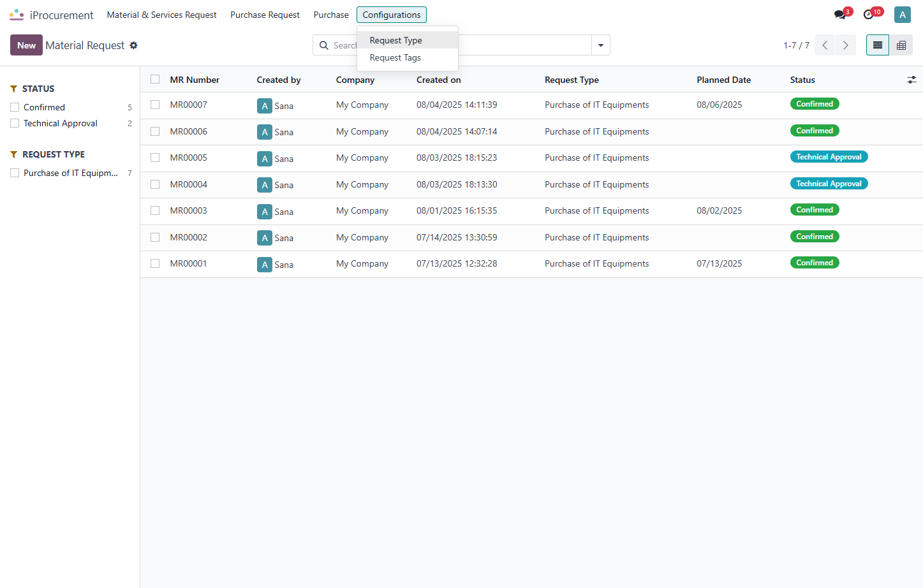Open the Configurations menu
The image size is (923, 588).
click(x=392, y=15)
